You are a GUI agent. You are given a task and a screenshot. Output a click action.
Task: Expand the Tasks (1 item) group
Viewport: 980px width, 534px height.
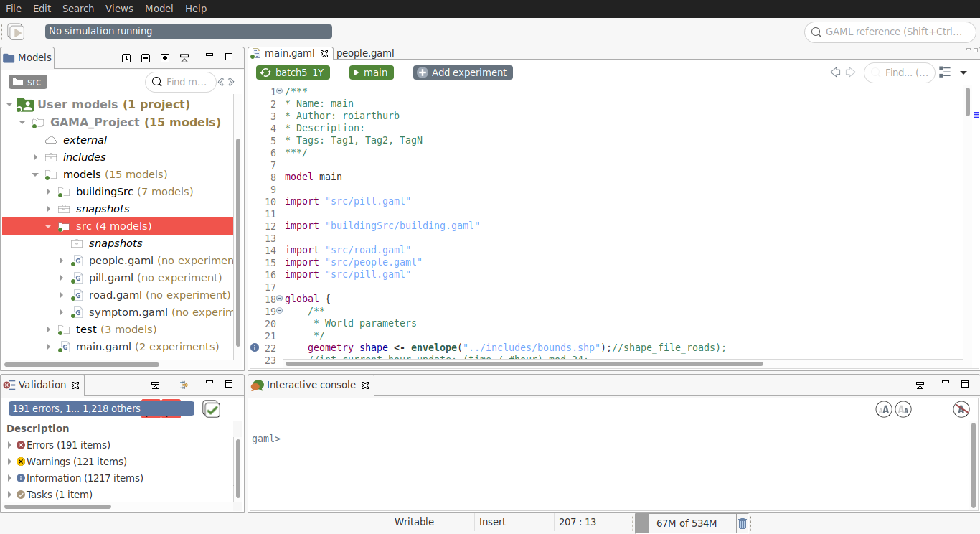coord(9,495)
